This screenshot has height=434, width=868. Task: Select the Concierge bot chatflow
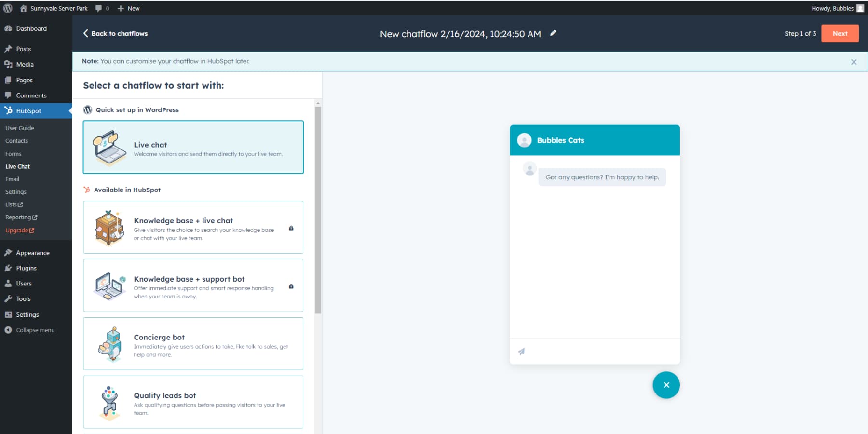tap(193, 343)
